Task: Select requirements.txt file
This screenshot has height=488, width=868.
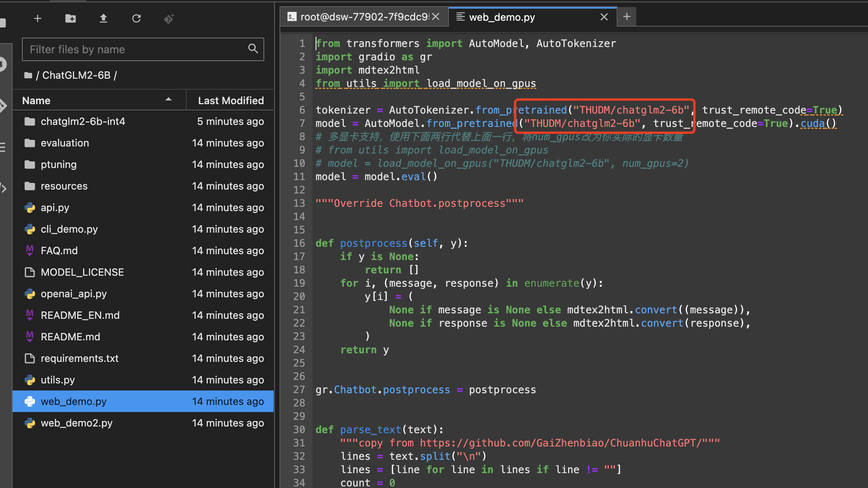Action: (80, 358)
